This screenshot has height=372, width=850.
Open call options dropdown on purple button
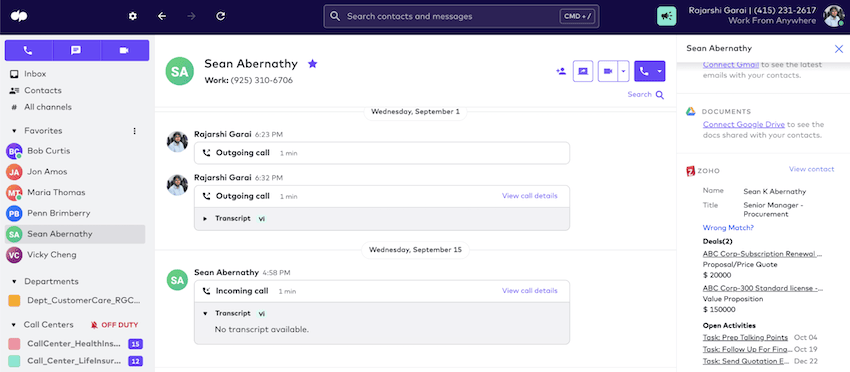pos(660,71)
